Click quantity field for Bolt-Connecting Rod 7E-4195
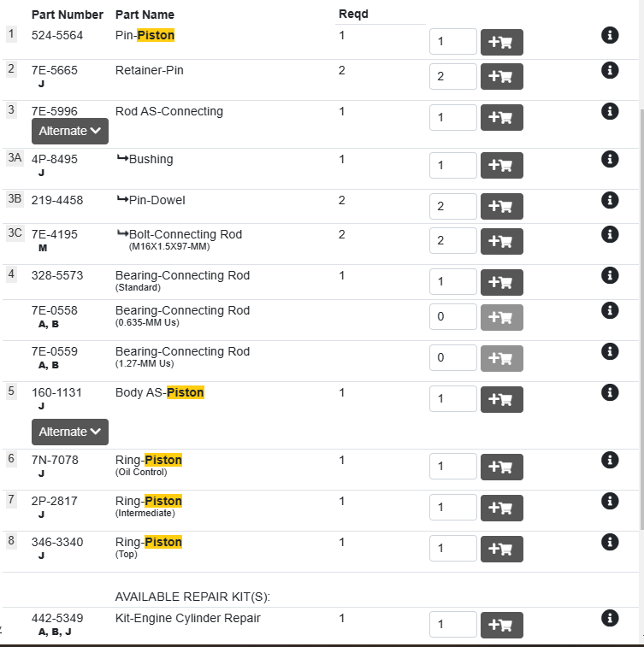Viewport: 644px width, 647px height. tap(452, 241)
